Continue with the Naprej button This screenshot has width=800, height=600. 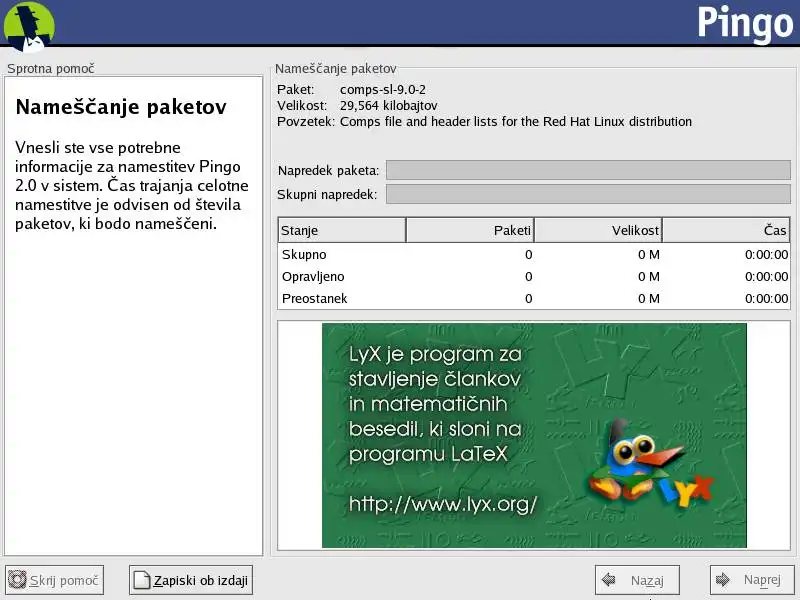[x=752, y=580]
